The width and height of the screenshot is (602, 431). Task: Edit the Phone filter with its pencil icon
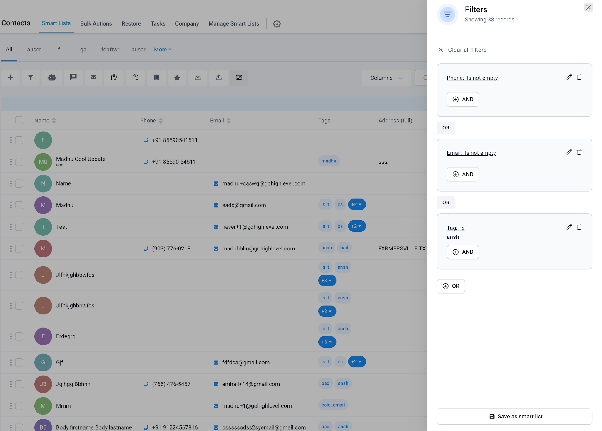(x=569, y=77)
